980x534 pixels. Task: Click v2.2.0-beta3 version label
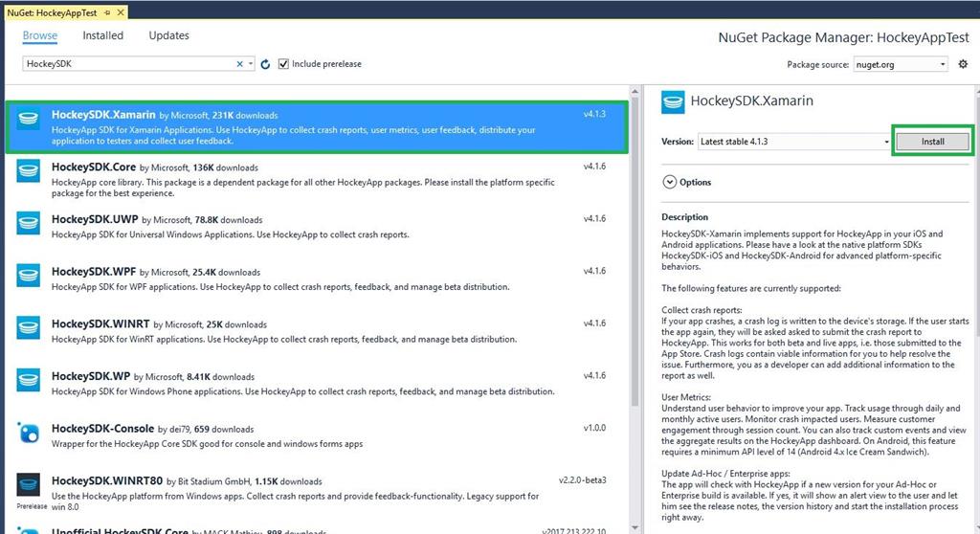583,480
